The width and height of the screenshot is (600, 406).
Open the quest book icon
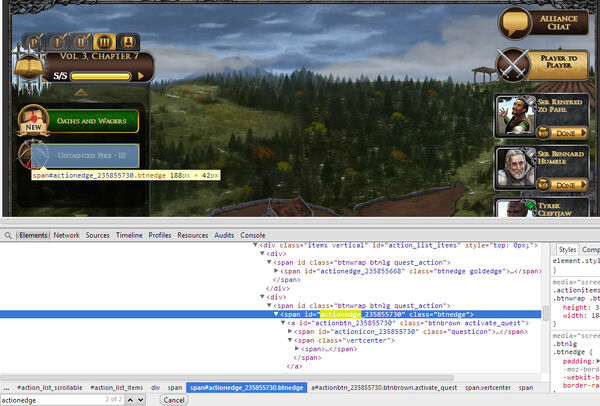pyautogui.click(x=29, y=67)
